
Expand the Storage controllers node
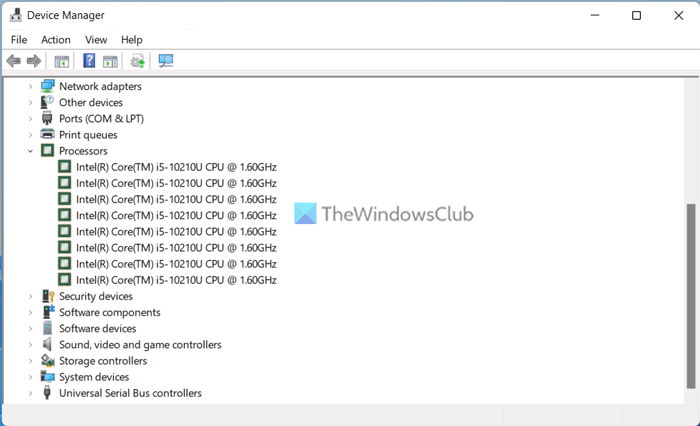pos(30,361)
